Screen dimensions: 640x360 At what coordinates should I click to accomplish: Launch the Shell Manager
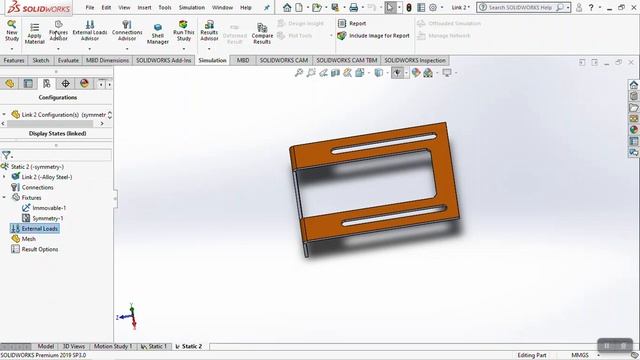158,33
